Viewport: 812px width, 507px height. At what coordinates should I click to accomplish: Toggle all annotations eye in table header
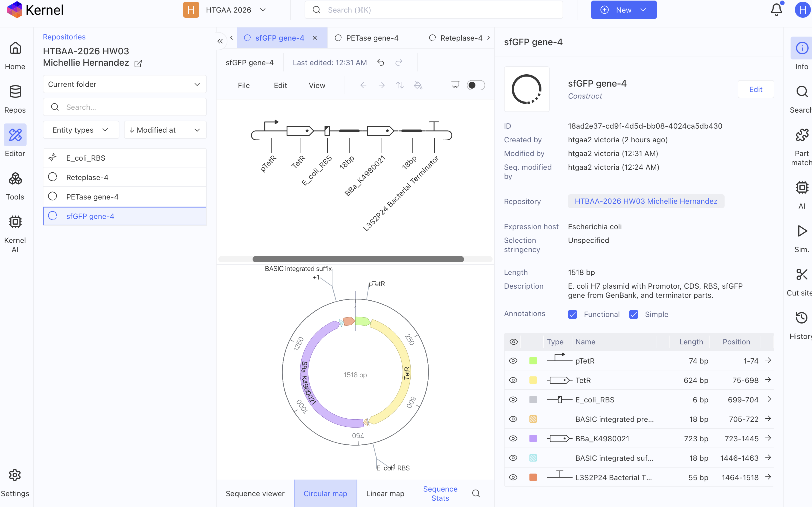click(x=513, y=342)
